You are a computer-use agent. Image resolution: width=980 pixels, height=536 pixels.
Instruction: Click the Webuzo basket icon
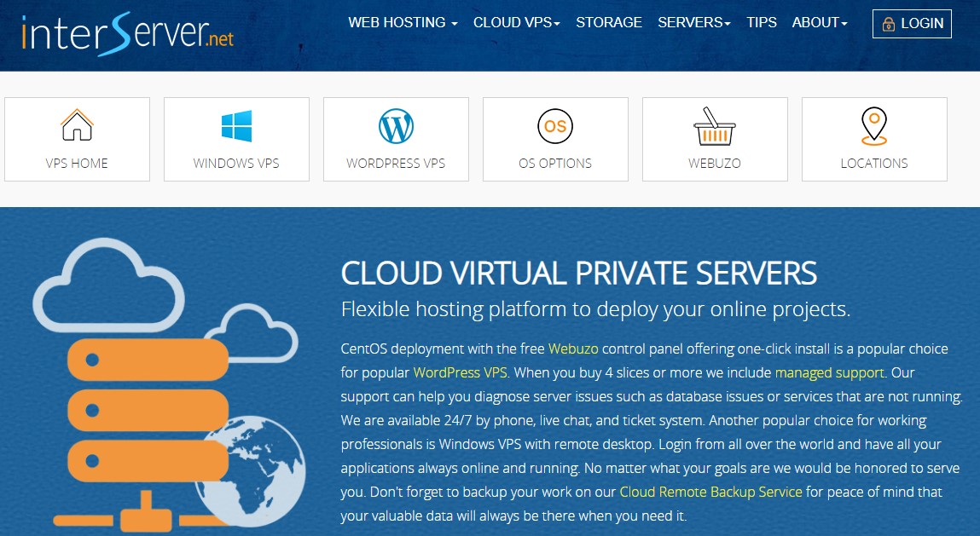715,126
